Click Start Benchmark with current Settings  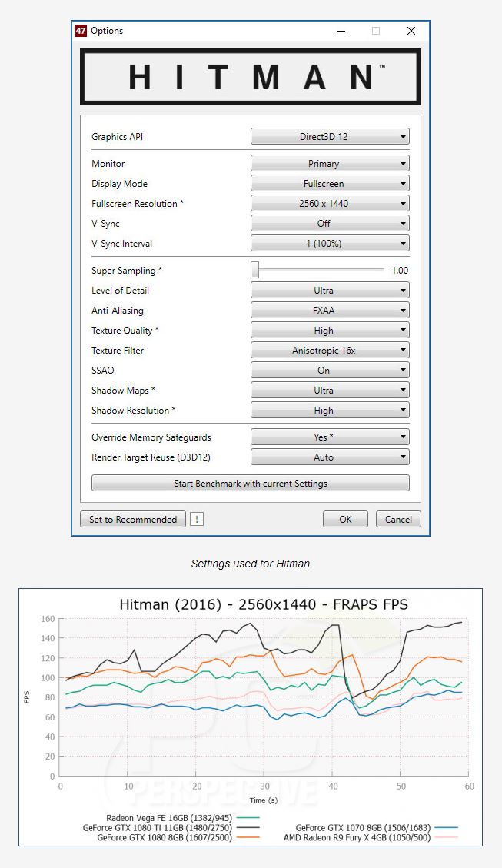tap(250, 484)
